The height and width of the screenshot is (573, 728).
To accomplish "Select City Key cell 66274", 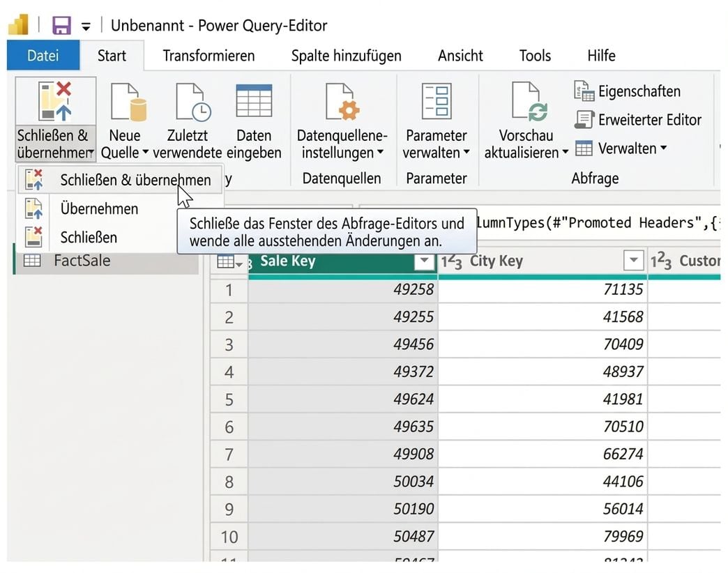I will [543, 454].
